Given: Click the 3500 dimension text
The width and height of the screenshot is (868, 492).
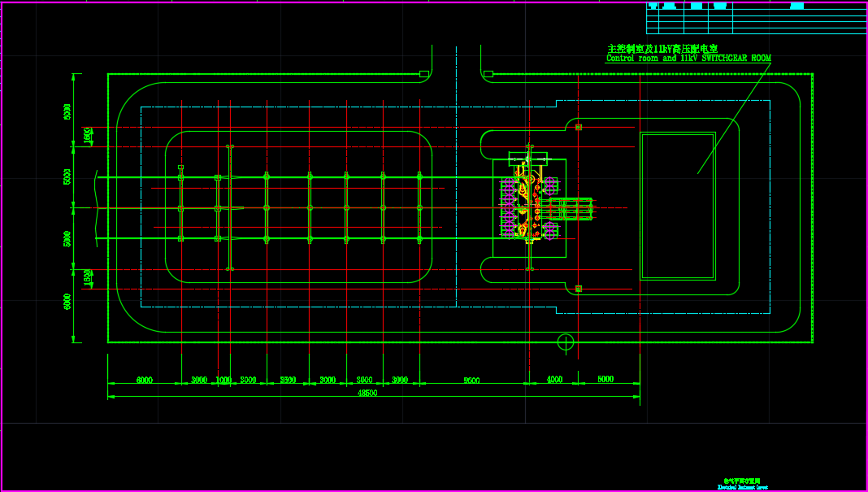Looking at the screenshot, I should (x=288, y=380).
